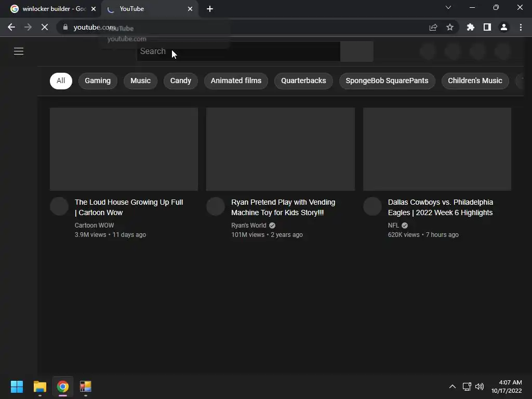Open the clock showing 4:07 AM
Image resolution: width=532 pixels, height=399 pixels.
coord(507,387)
